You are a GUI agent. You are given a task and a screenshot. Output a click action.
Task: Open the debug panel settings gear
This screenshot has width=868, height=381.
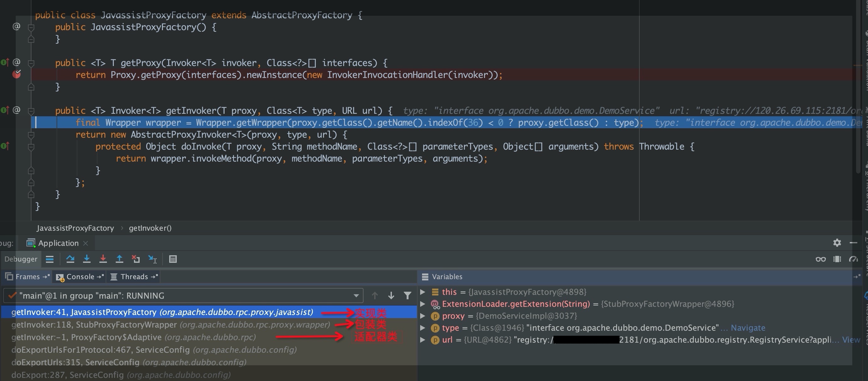tap(837, 243)
